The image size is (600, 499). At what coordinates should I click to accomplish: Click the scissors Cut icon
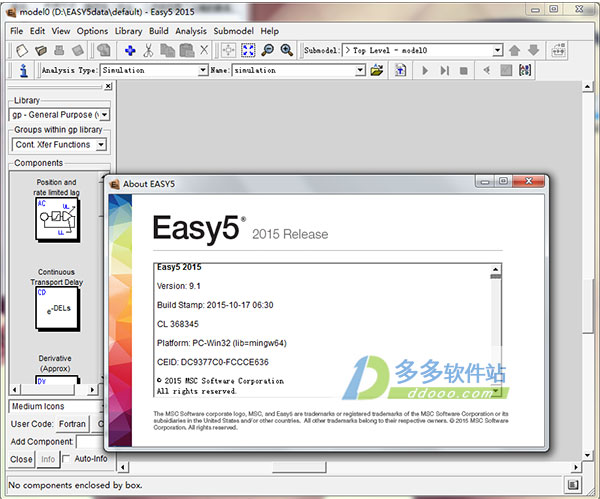(x=148, y=50)
